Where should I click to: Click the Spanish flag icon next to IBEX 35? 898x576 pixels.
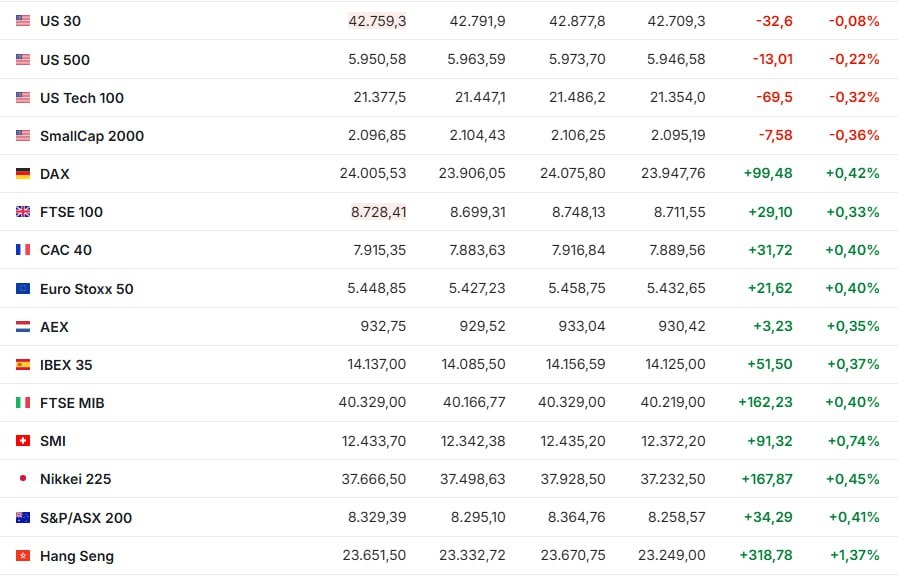coord(23,365)
